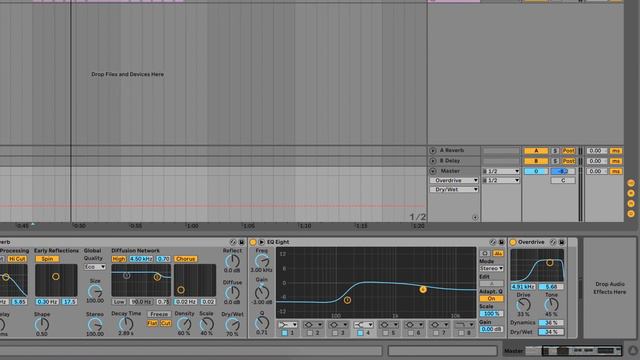This screenshot has height=360, width=640.
Task: Open EQ band 8 filter type dropdown
Action: tap(464, 325)
